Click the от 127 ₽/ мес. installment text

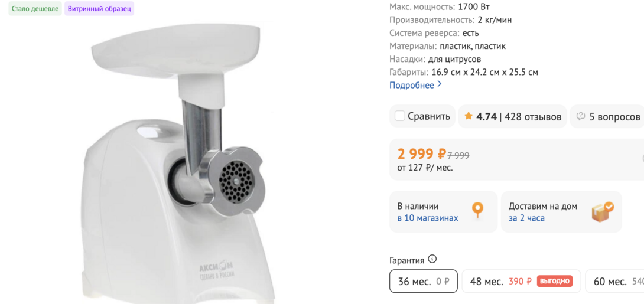pyautogui.click(x=425, y=168)
